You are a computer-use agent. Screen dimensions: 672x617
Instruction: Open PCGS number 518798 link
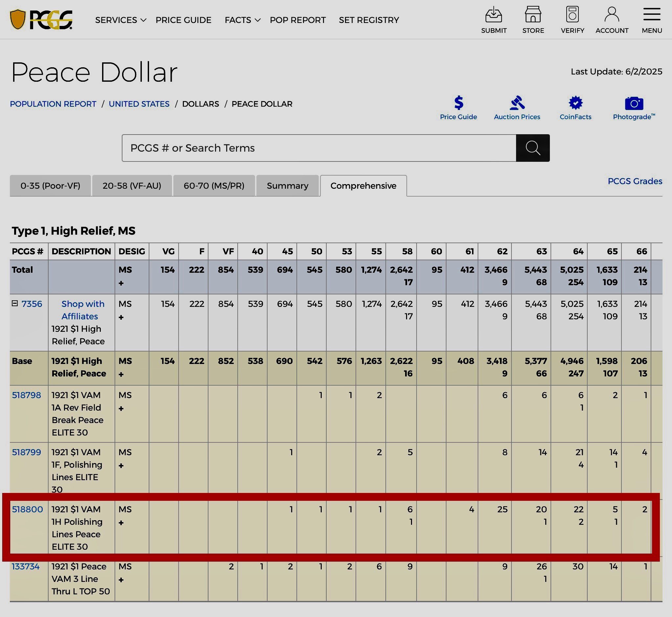[26, 395]
